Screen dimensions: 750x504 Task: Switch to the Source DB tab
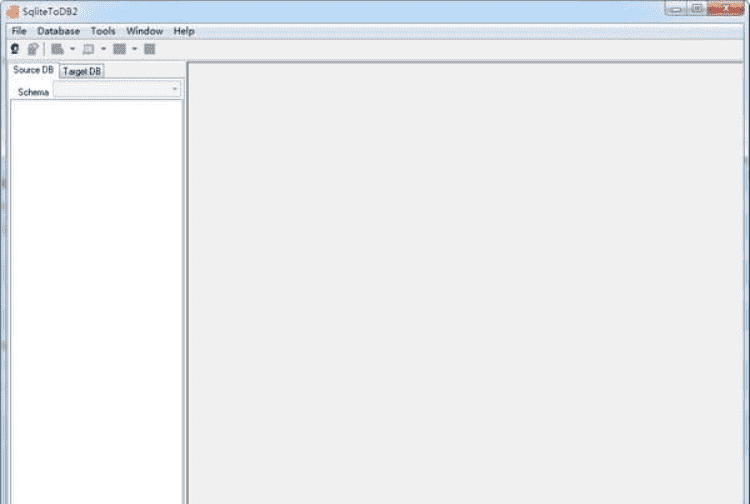click(33, 70)
